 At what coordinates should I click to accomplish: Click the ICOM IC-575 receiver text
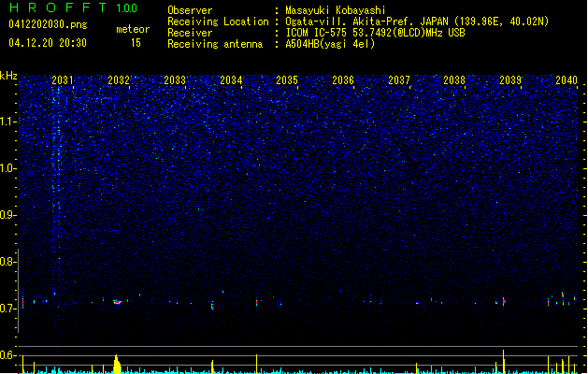tap(376, 33)
